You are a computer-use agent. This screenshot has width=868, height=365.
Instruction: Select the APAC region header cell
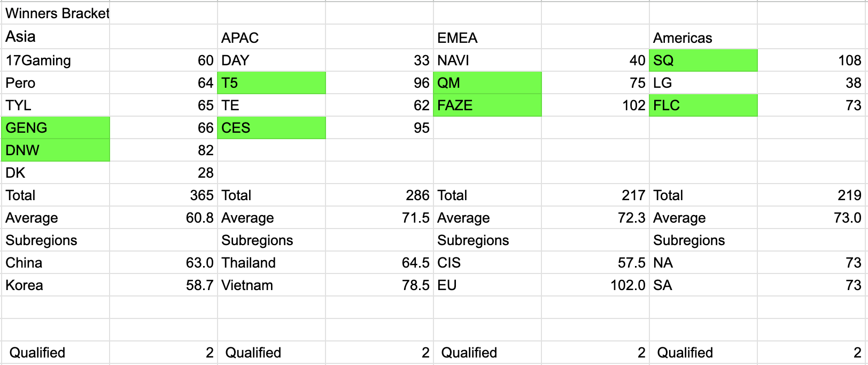click(x=272, y=38)
